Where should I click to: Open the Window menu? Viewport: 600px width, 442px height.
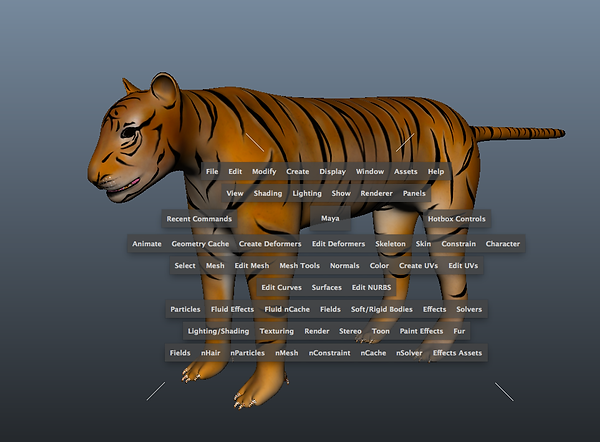coord(370,171)
